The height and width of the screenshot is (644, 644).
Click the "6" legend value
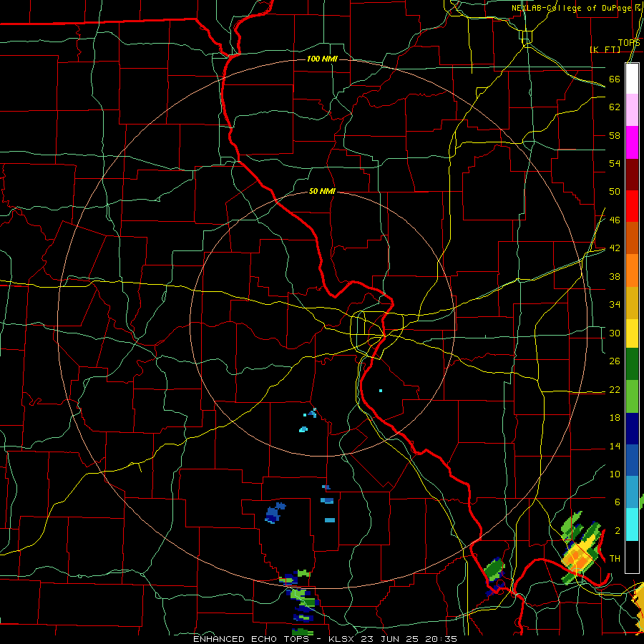click(617, 502)
